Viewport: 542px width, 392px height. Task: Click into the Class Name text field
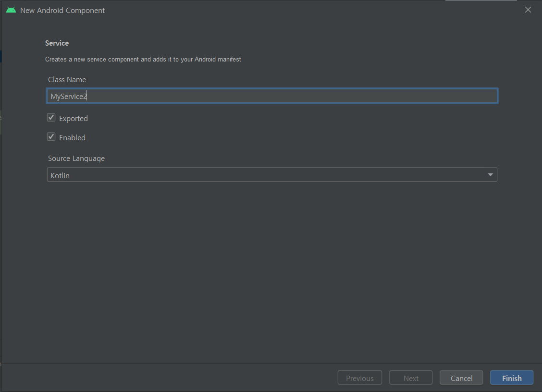click(x=272, y=96)
